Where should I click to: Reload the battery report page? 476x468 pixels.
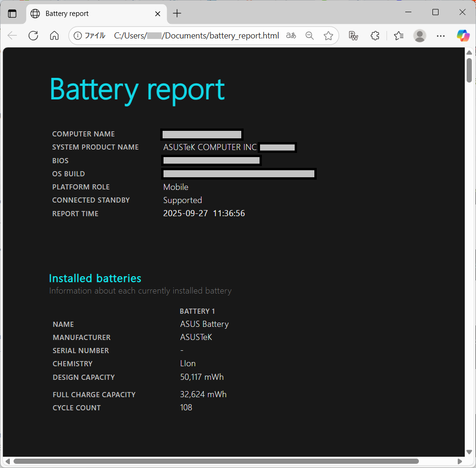(33, 36)
